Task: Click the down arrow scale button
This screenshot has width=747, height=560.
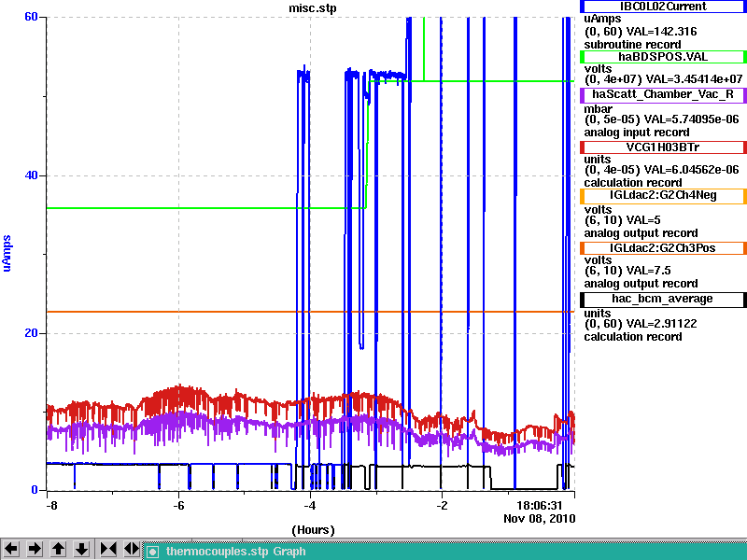Action: coord(81,549)
